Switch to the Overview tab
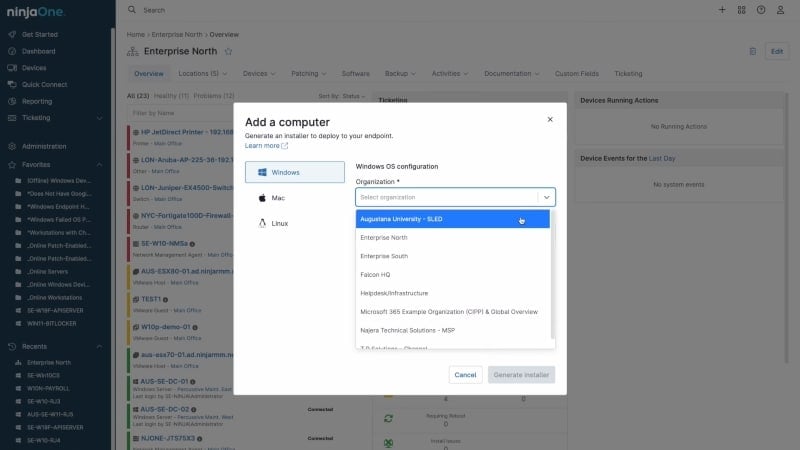This screenshot has width=800, height=450. point(148,74)
